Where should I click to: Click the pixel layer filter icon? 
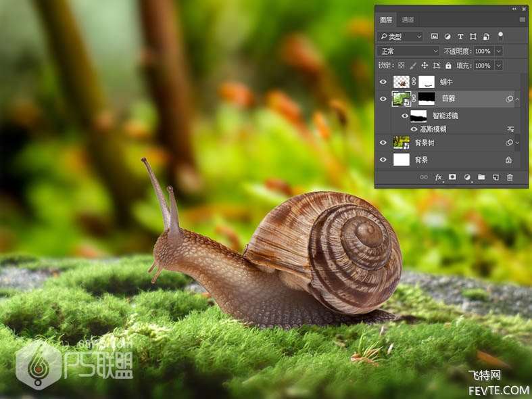pyautogui.click(x=434, y=37)
